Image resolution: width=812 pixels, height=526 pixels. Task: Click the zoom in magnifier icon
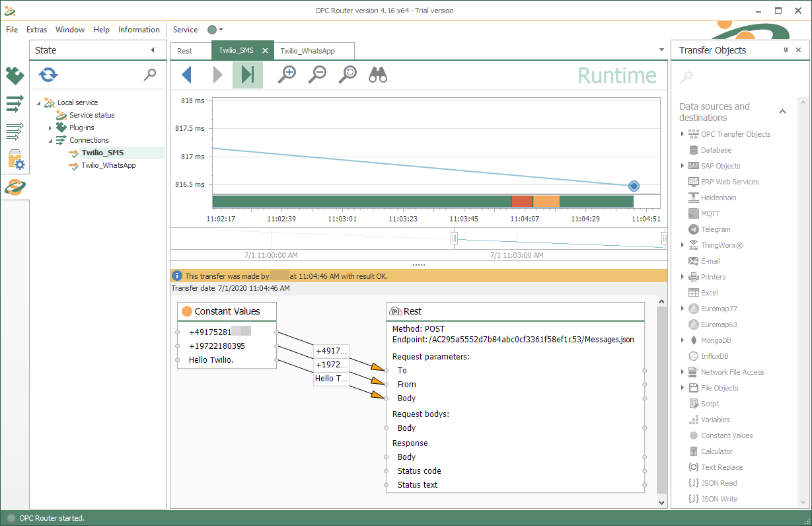click(287, 75)
